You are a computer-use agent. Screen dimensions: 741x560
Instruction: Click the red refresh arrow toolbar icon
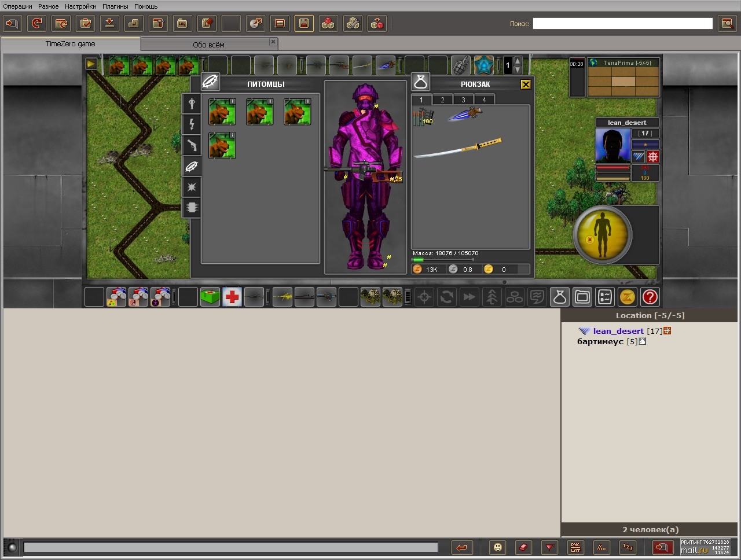click(x=37, y=24)
